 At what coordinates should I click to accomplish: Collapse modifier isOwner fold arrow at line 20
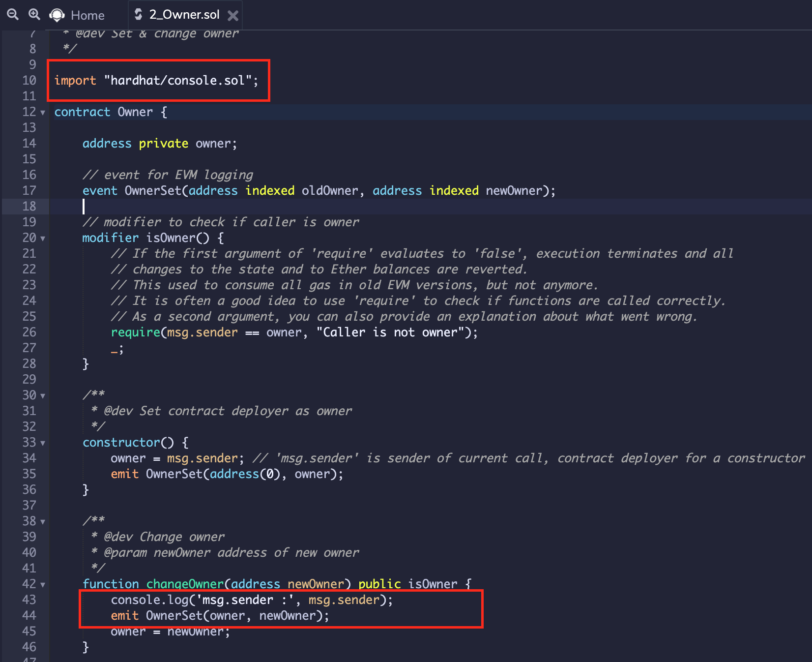point(43,239)
